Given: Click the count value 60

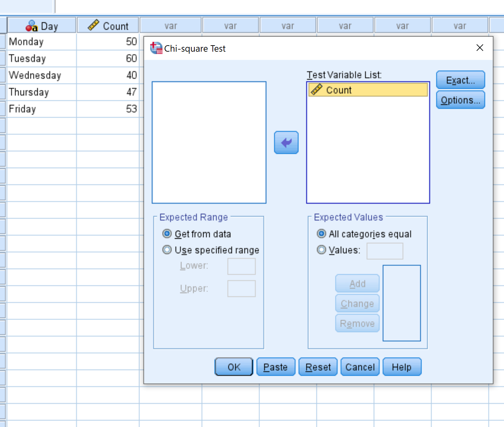Looking at the screenshot, I should (x=108, y=58).
